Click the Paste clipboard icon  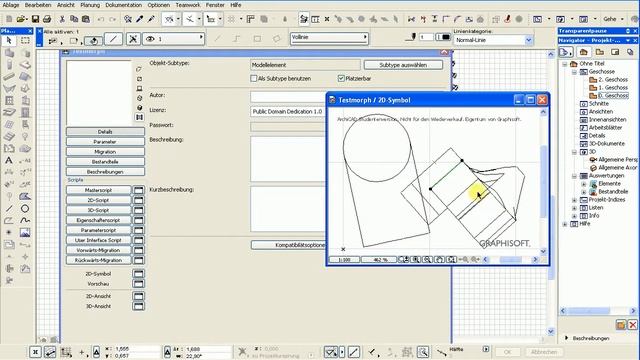point(86,19)
